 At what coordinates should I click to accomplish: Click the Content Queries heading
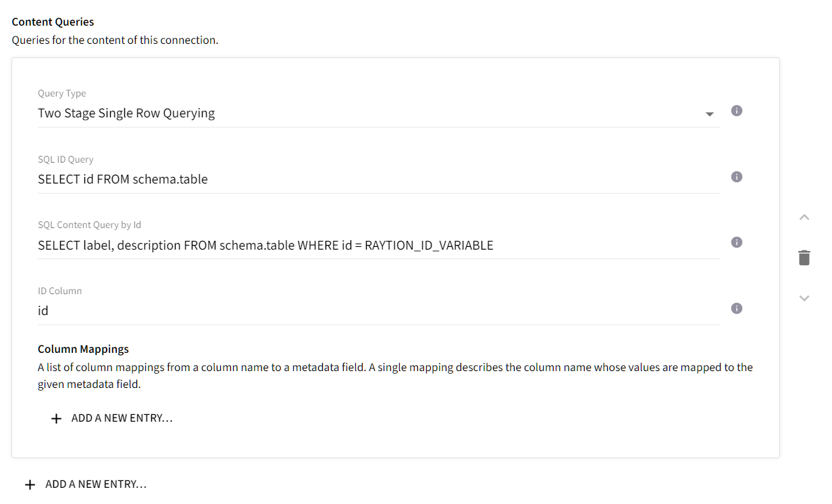tap(53, 22)
